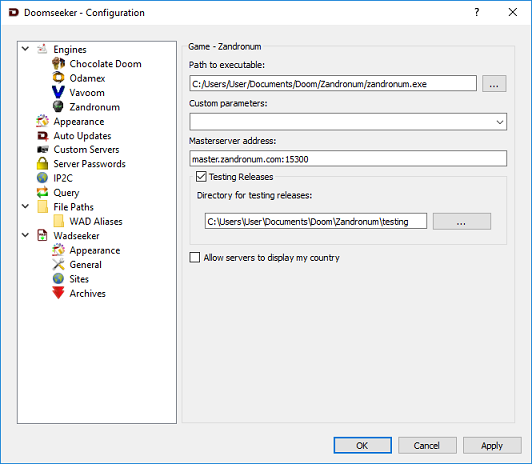
Task: Click the Chocolate Doom engine icon
Action: pyautogui.click(x=58, y=63)
